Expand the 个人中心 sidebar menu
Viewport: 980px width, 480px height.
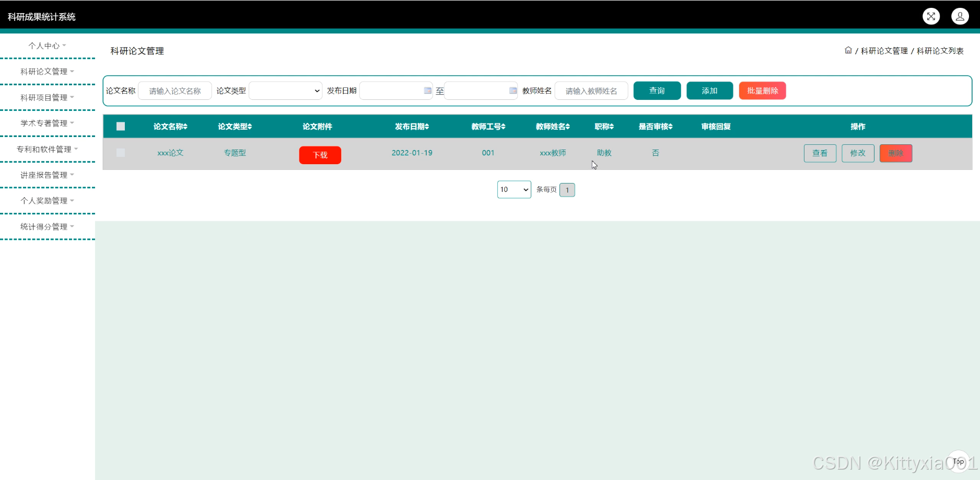47,45
